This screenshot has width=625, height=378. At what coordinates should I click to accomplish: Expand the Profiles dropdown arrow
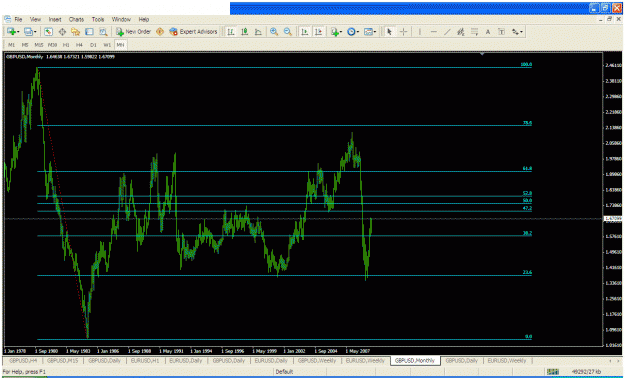pyautogui.click(x=35, y=32)
